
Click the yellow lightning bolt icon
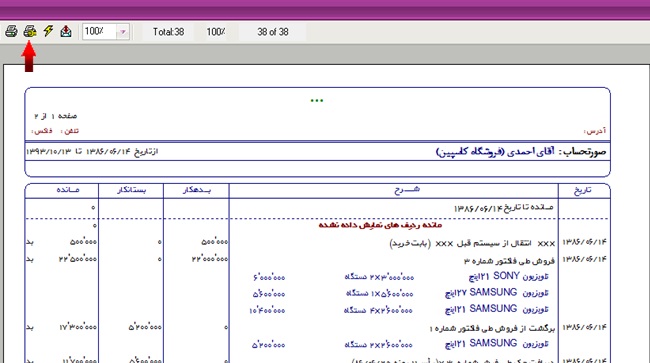click(48, 31)
